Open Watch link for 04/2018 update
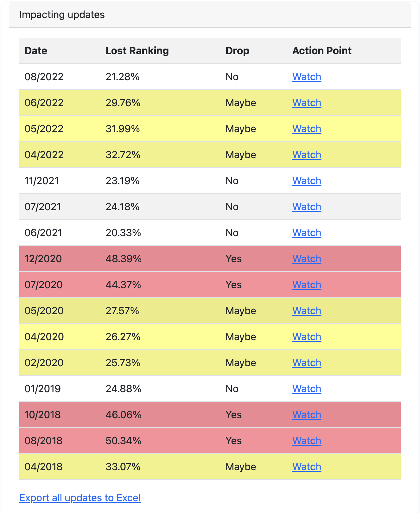420x513 pixels. [x=307, y=467]
